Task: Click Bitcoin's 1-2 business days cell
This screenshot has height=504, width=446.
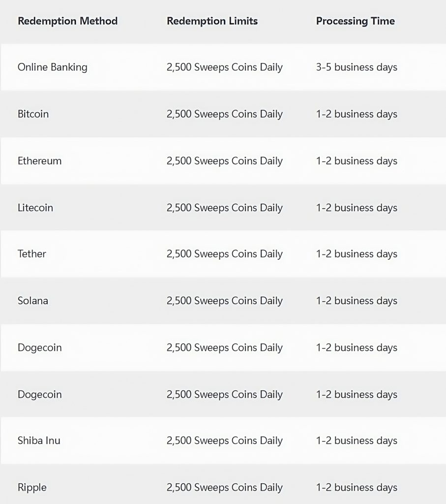Action: click(357, 114)
